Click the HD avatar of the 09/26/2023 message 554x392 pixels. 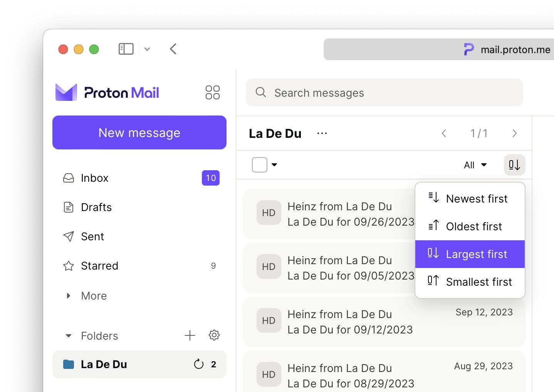(x=269, y=213)
